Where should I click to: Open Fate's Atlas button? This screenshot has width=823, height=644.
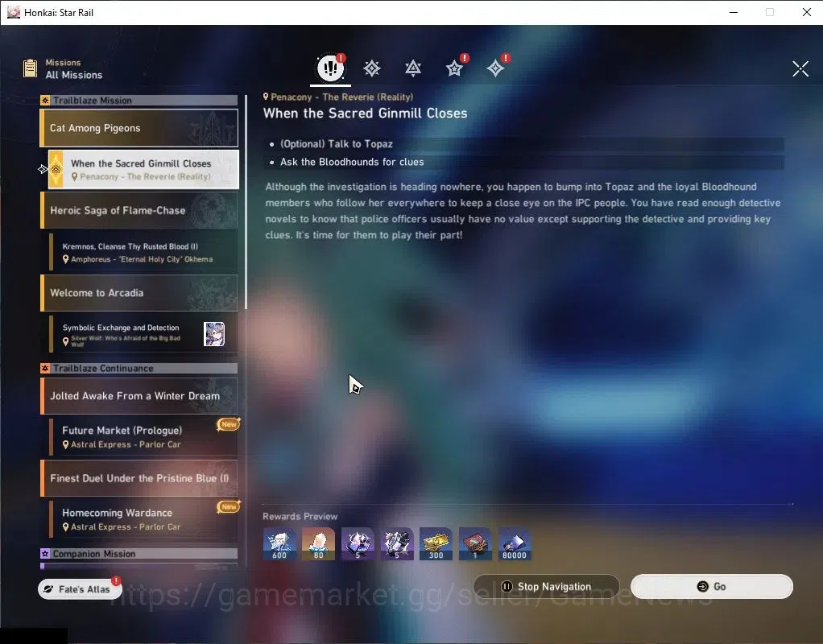pos(80,589)
